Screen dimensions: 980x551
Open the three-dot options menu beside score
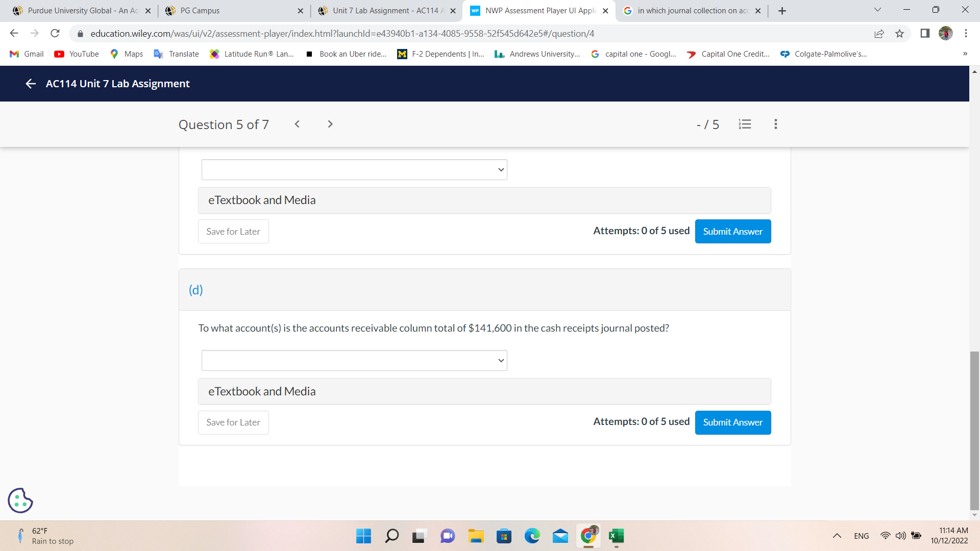(775, 124)
